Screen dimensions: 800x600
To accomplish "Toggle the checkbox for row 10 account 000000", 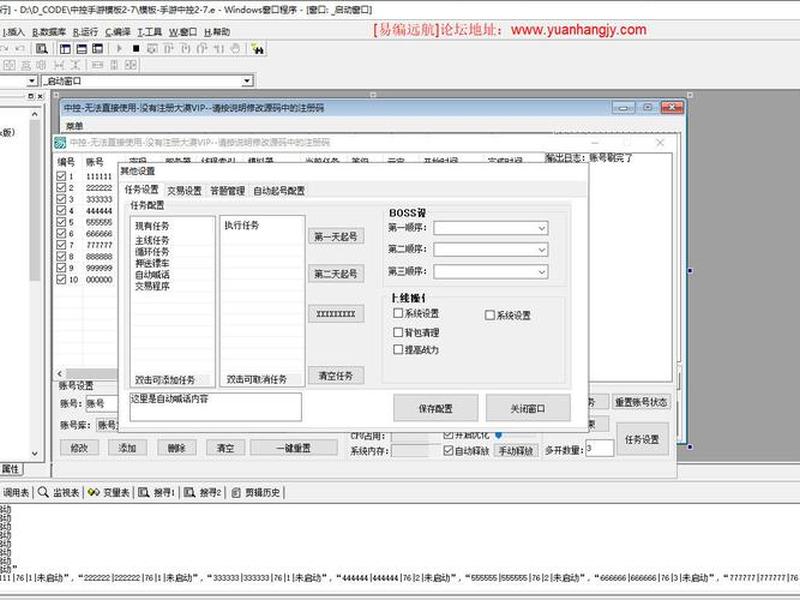I will 61,280.
